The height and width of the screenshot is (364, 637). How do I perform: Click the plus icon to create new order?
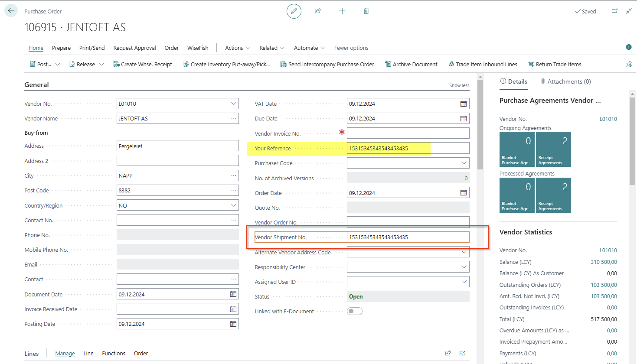tap(342, 11)
